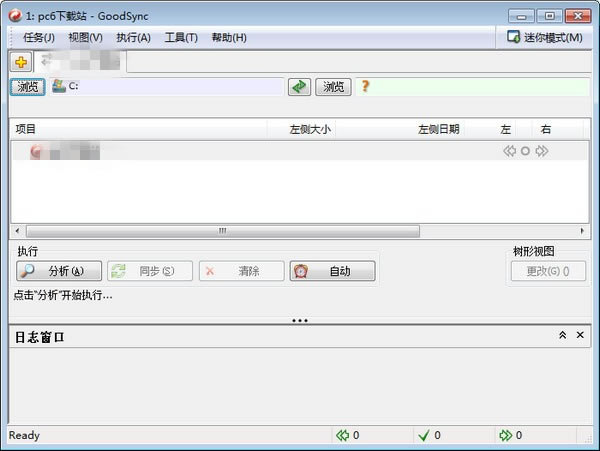Click the green sync direction arrows icon
Viewport: 600px width, 451px height.
coord(299,87)
